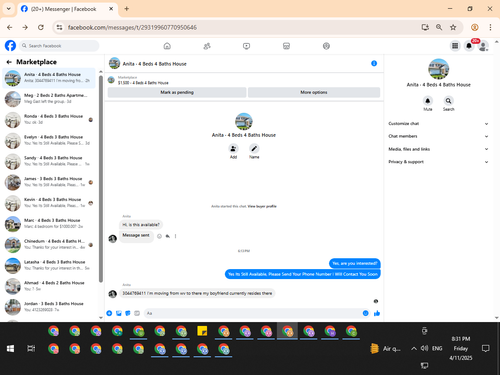Open the James - 3 Beds 3 Baths House chat

click(x=49, y=182)
